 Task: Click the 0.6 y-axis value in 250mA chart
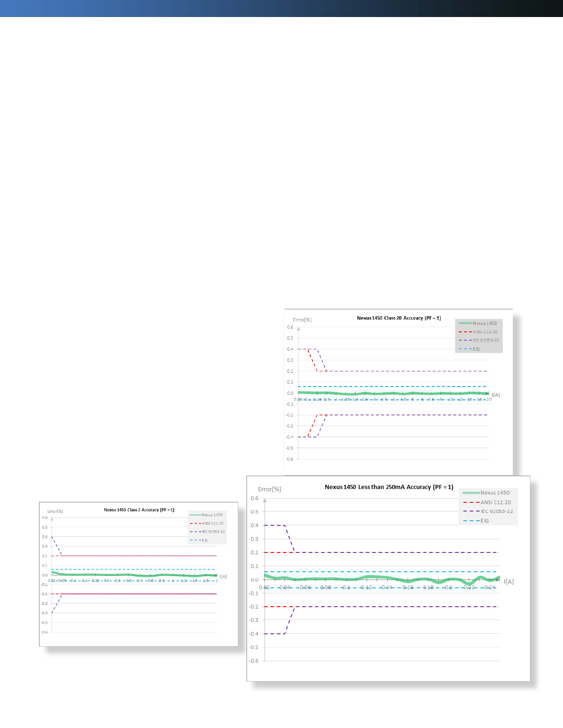(x=254, y=498)
